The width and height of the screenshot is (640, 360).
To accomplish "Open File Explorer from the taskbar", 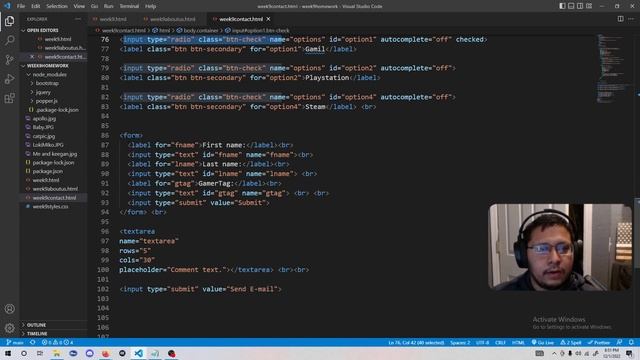I will [56, 353].
